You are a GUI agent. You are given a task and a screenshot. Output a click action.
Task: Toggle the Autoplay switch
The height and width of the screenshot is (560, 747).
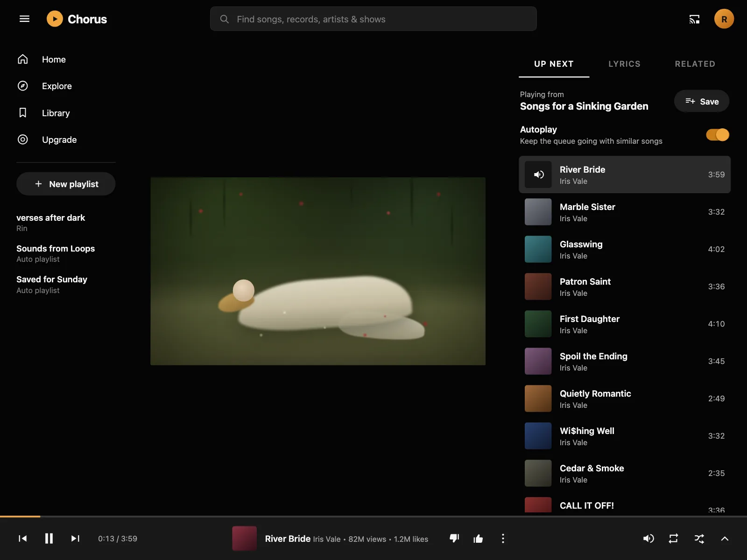coord(718,135)
